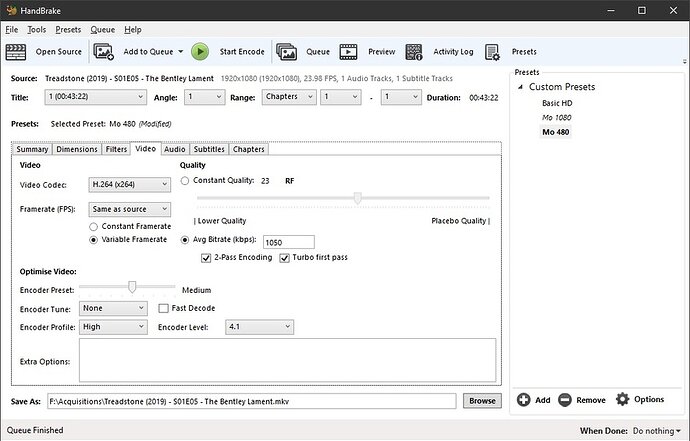
Task: Click the gear icon for preset Options
Action: click(622, 399)
